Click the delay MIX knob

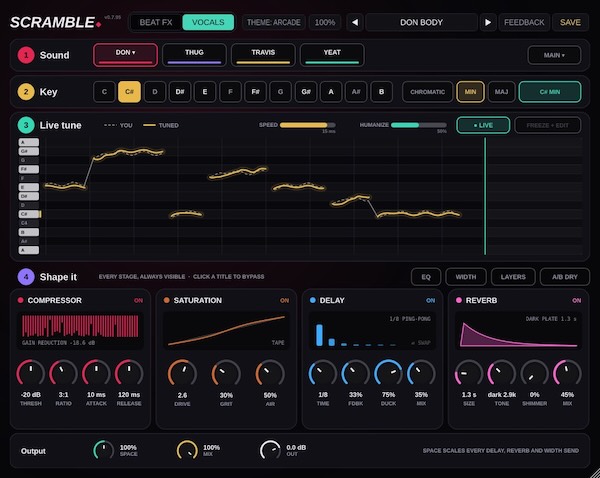click(x=421, y=374)
